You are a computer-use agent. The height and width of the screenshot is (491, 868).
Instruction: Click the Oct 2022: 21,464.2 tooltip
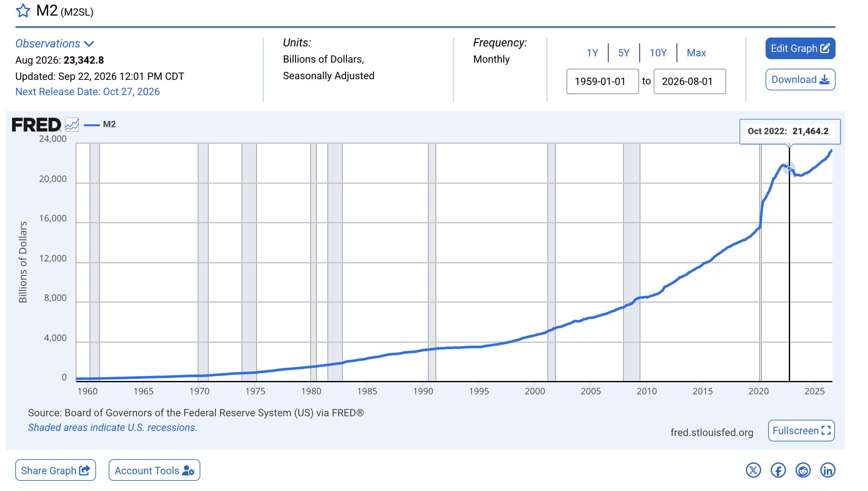[789, 131]
